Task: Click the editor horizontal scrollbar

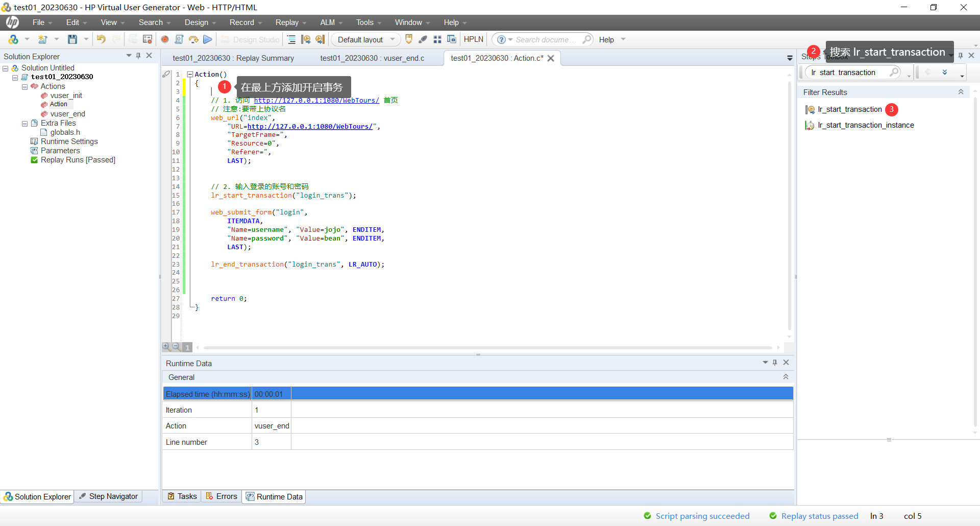Action: 487,347
